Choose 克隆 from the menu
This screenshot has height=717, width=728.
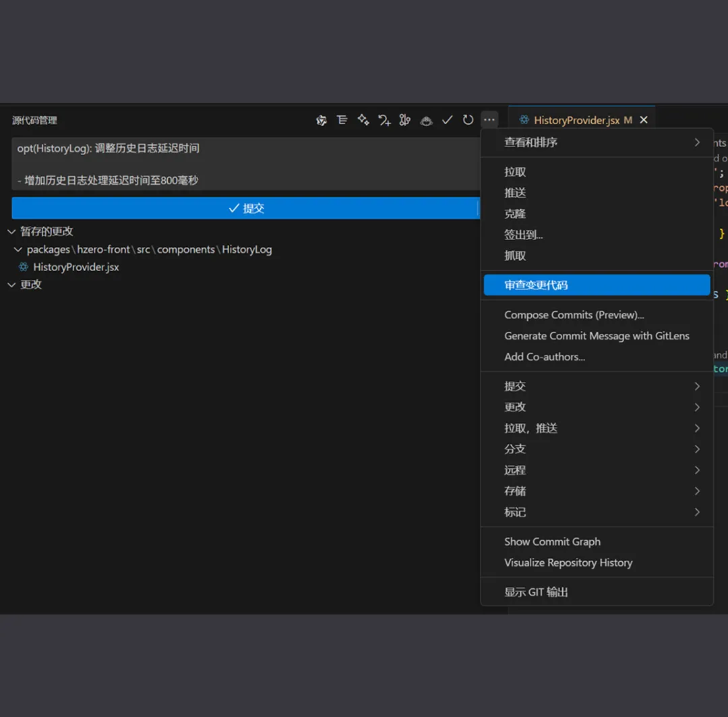pyautogui.click(x=597, y=214)
